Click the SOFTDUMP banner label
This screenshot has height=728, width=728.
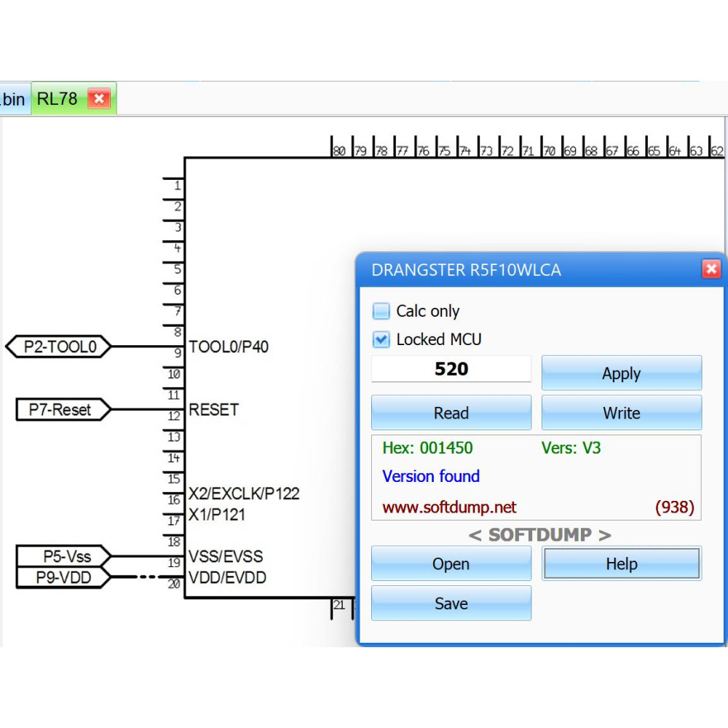pos(539,535)
